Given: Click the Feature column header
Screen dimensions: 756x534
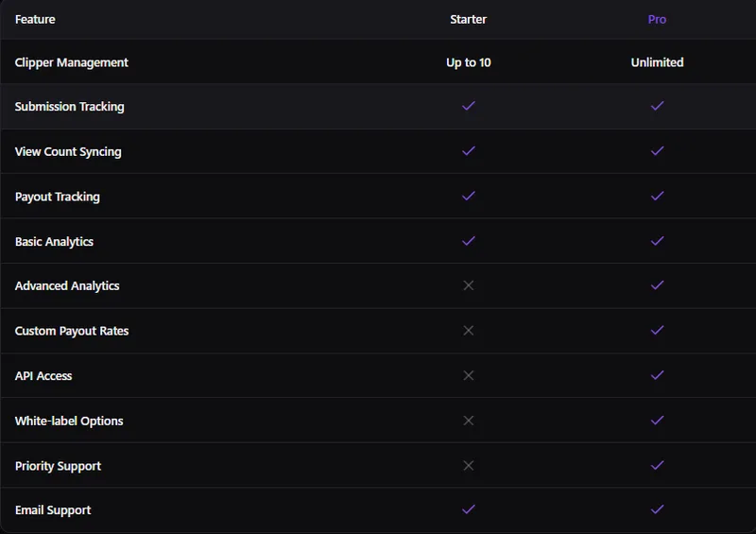Looking at the screenshot, I should [x=35, y=19].
